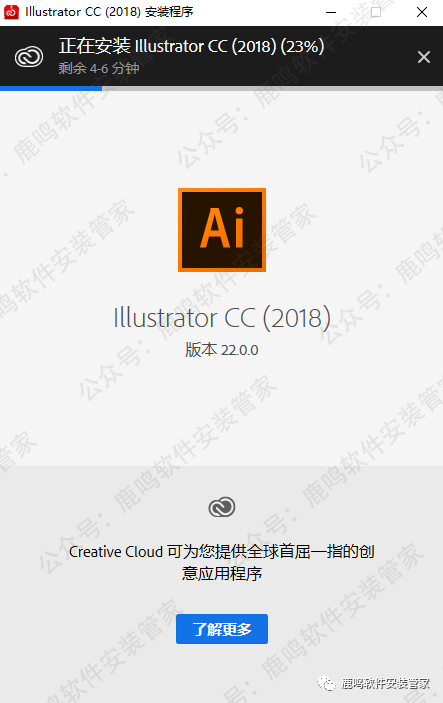The width and height of the screenshot is (443, 703).
Task: Click the 剩余 4-6 分钟 remaining time text
Action: (99, 69)
